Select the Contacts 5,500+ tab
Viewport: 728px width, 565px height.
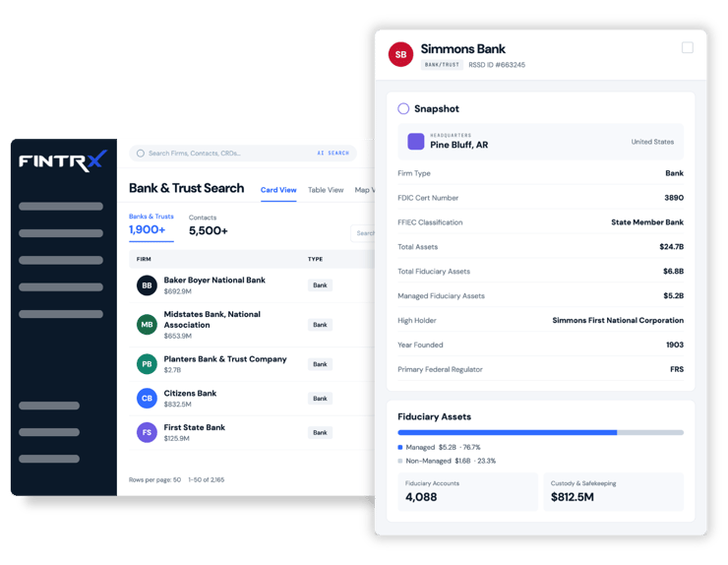tap(208, 225)
